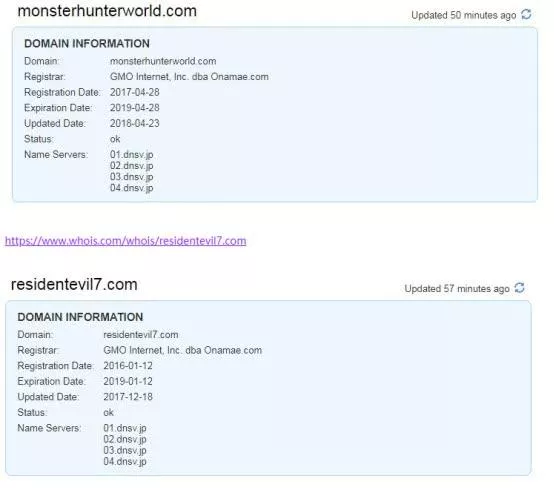Select the 2018-04-23 updated date value
This screenshot has height=488, width=554.
135,123
